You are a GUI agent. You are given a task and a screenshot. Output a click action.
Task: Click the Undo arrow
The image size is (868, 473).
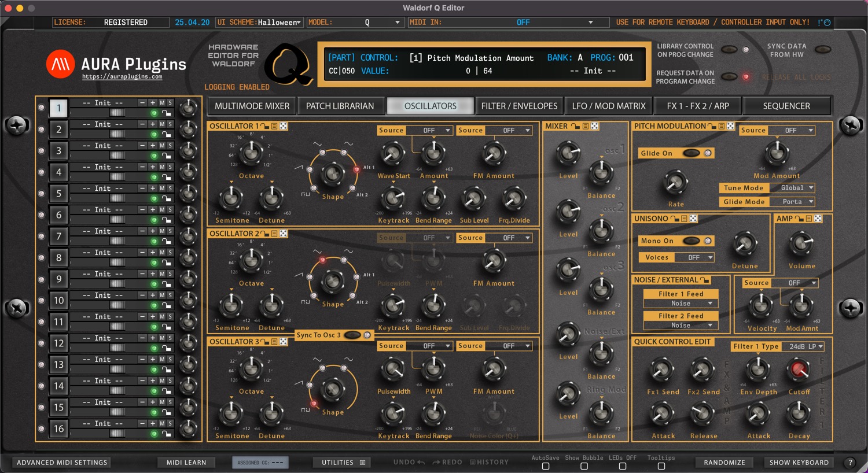[x=421, y=463]
